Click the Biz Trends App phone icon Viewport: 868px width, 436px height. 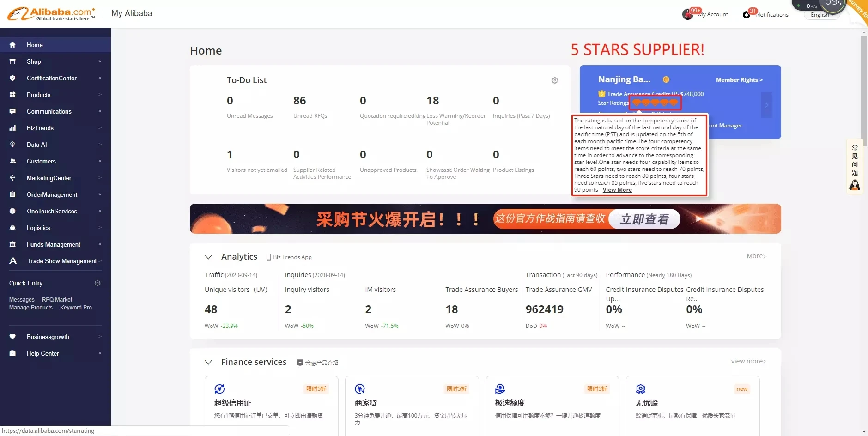[x=269, y=257]
